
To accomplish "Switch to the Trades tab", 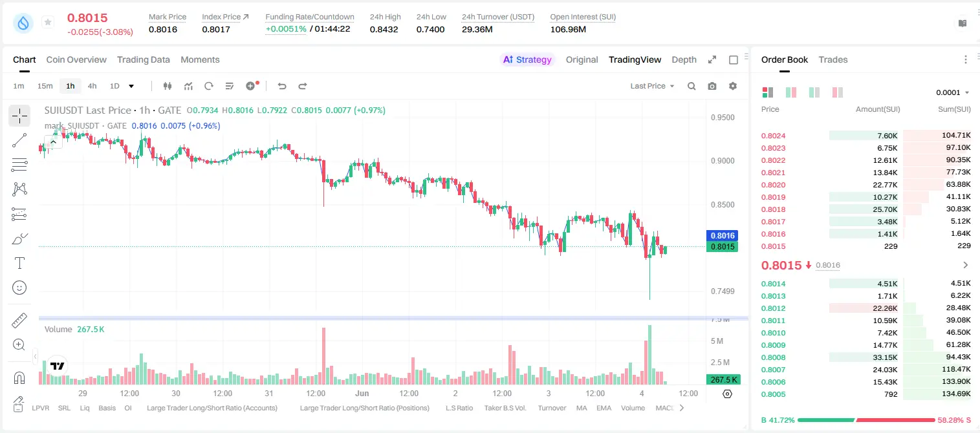I will 833,59.
